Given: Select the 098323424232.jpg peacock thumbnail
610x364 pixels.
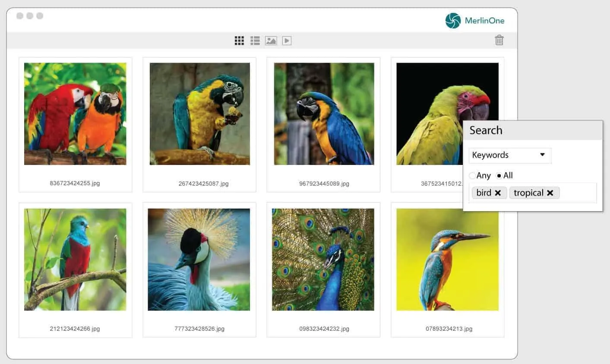Looking at the screenshot, I should [x=323, y=260].
